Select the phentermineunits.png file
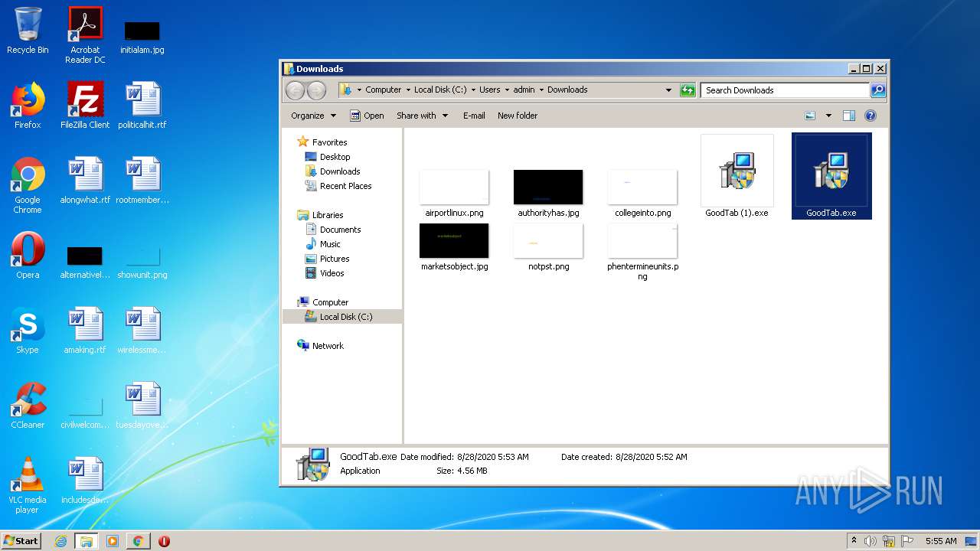Image resolution: width=980 pixels, height=551 pixels. (x=642, y=252)
